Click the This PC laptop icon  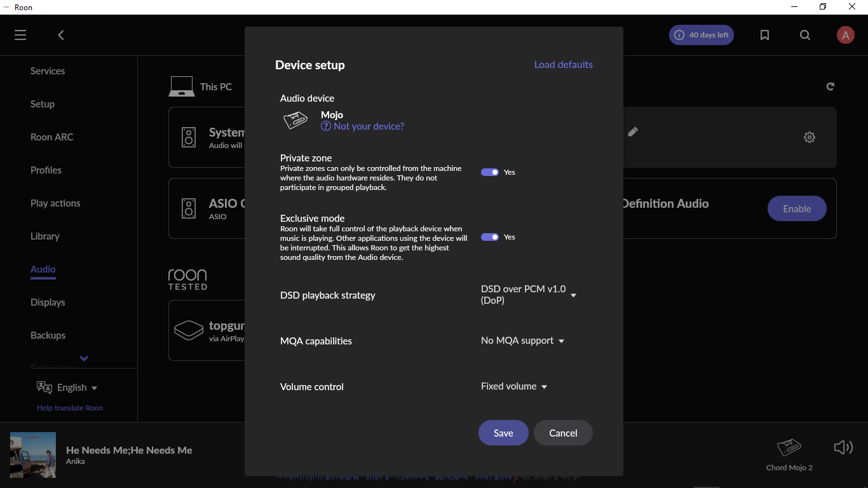(181, 86)
